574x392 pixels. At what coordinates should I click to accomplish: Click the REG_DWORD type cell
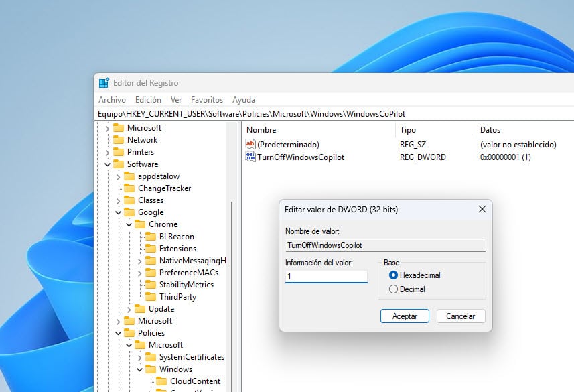[423, 157]
